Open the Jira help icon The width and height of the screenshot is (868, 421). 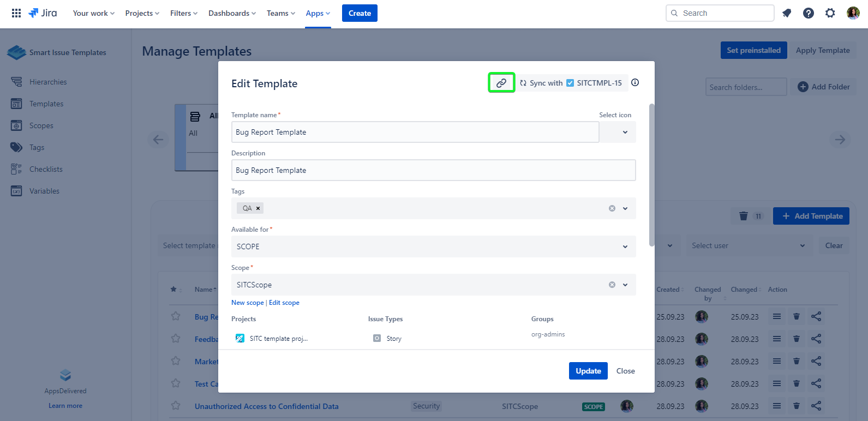click(x=809, y=13)
